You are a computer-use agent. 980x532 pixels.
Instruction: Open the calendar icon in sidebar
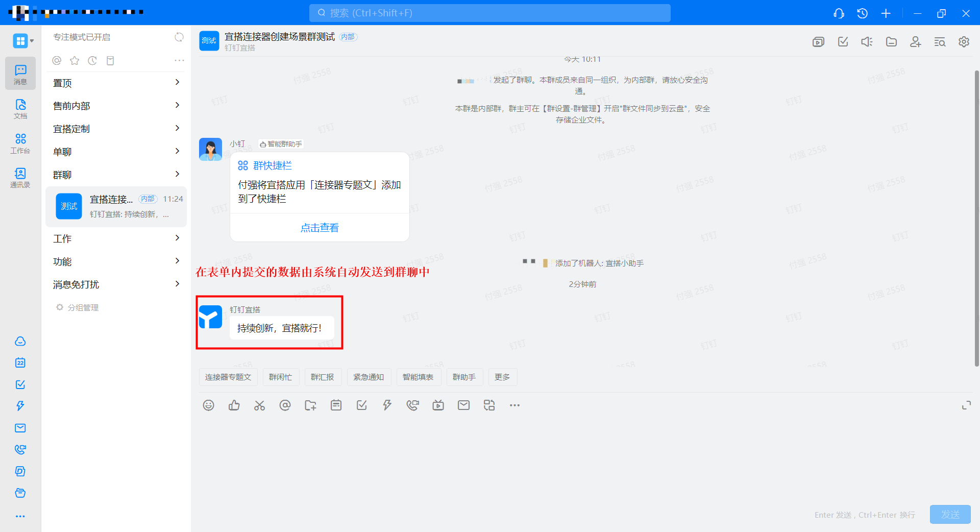[20, 363]
